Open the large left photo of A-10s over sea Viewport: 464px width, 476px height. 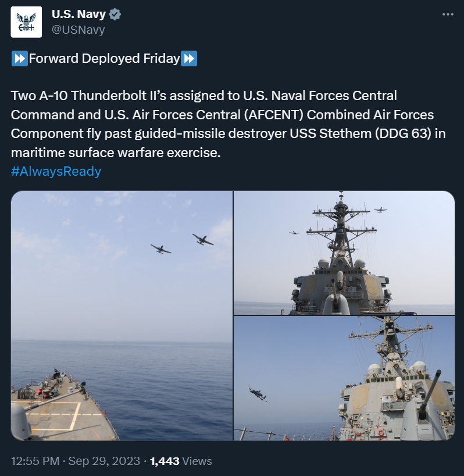coord(122,315)
